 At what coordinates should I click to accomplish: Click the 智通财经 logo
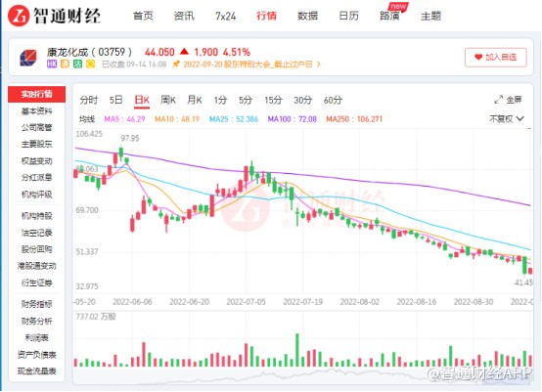coord(54,16)
